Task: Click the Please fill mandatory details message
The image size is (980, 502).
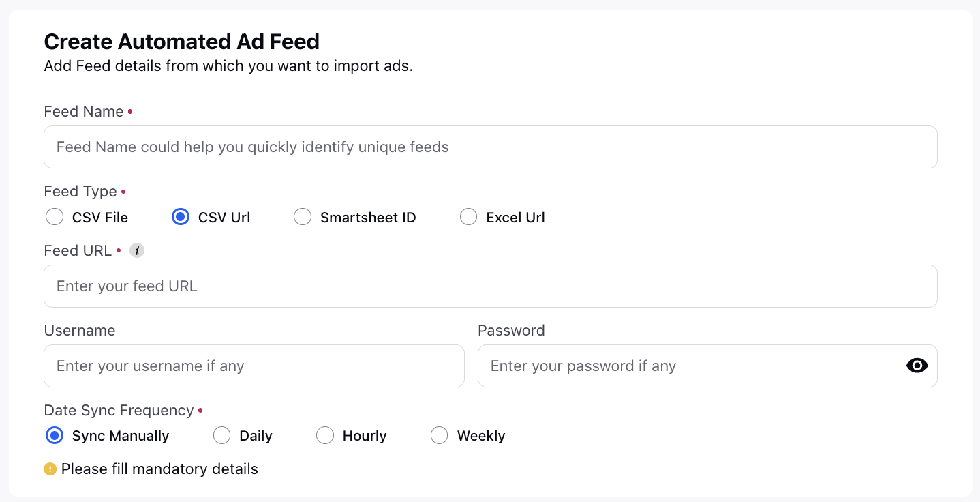Action: pyautogui.click(x=159, y=469)
